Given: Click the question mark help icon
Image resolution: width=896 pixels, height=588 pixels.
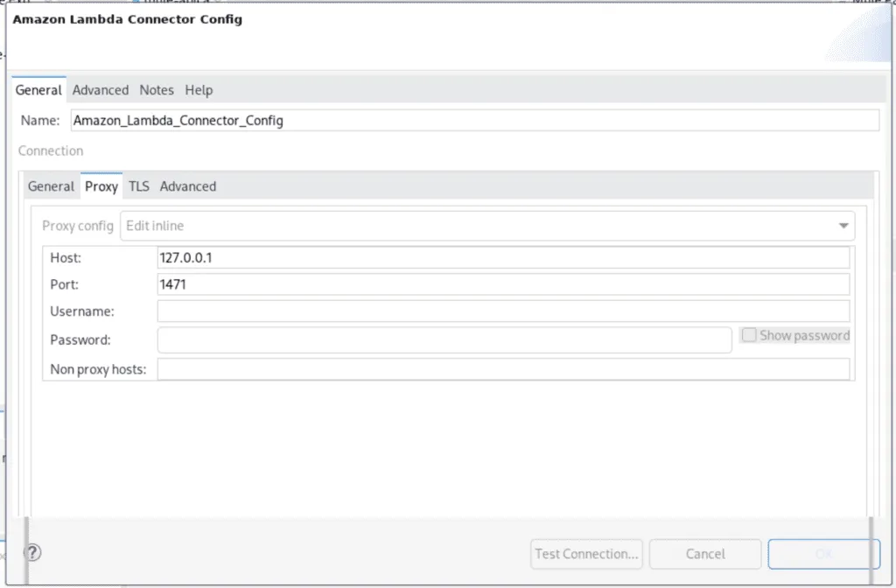Looking at the screenshot, I should click(32, 552).
